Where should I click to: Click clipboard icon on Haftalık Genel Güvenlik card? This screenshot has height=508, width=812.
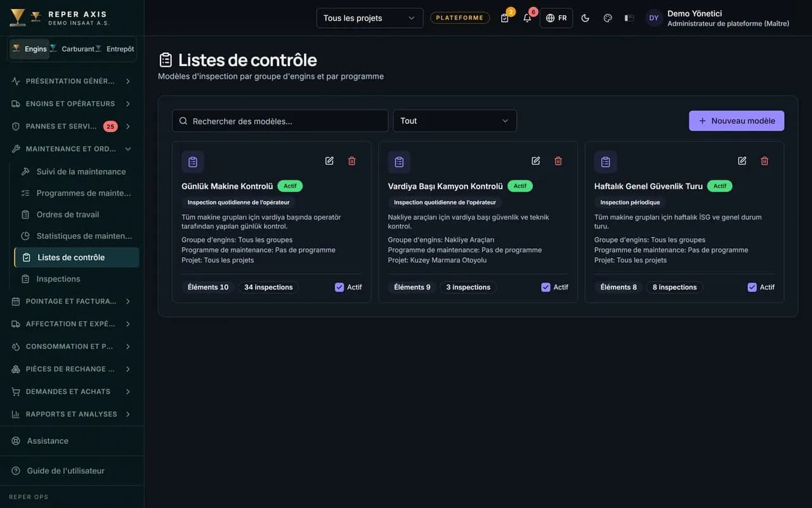click(606, 162)
